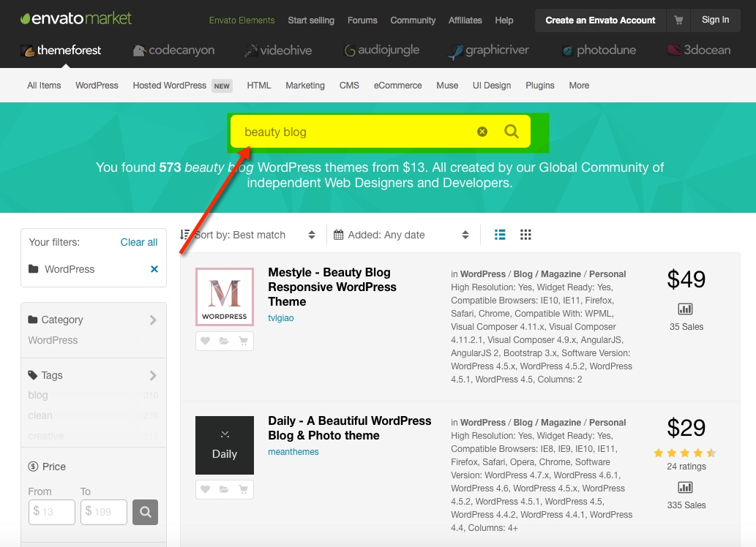The width and height of the screenshot is (756, 547).
Task: Filter by the clean tag
Action: 40,415
